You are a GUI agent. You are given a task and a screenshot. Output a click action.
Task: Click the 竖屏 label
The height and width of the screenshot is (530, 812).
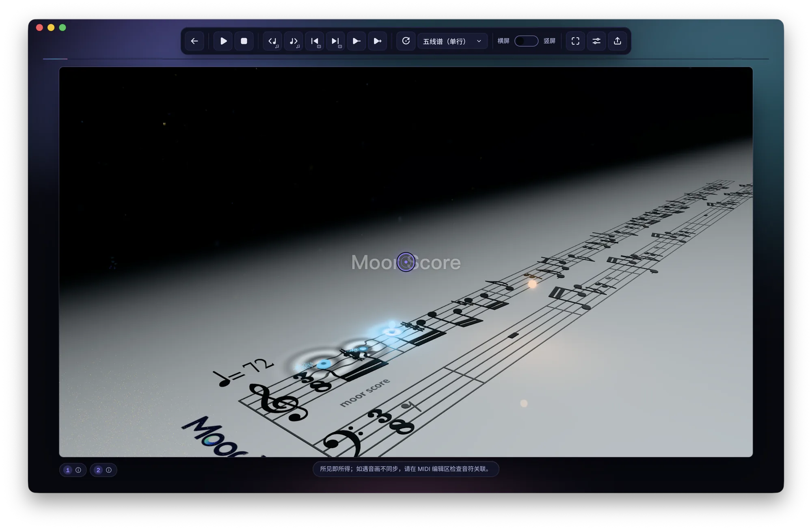pos(549,41)
